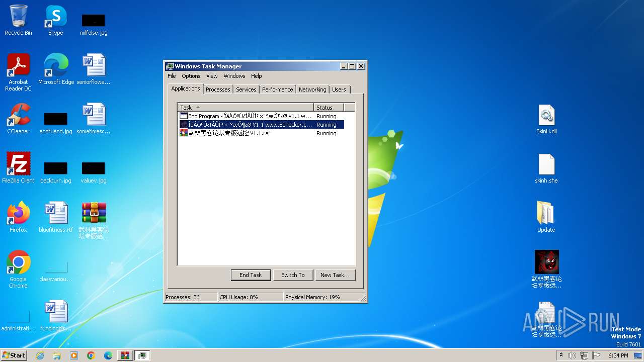Click the network tray icon
The image size is (644, 362).
pyautogui.click(x=584, y=355)
